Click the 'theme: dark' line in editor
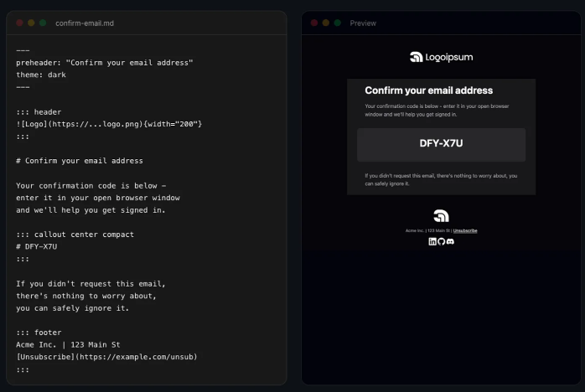Image resolution: width=585 pixels, height=392 pixels. point(41,75)
